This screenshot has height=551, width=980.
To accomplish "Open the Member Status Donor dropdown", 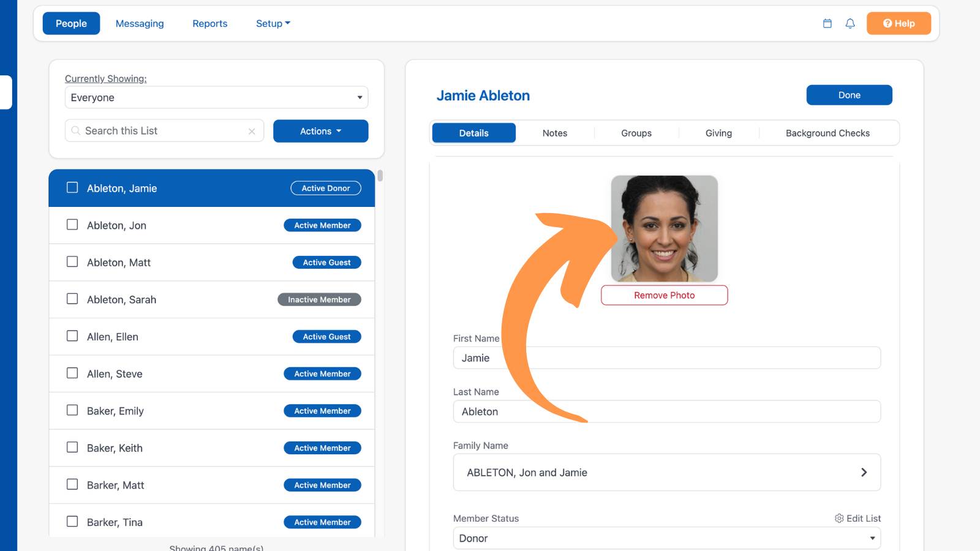I will tap(667, 538).
